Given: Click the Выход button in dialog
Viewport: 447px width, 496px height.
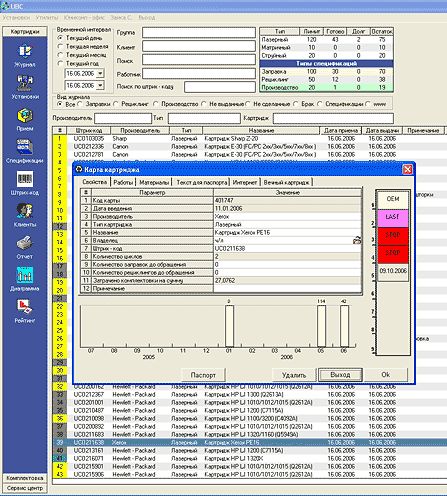Looking at the screenshot, I should click(340, 375).
